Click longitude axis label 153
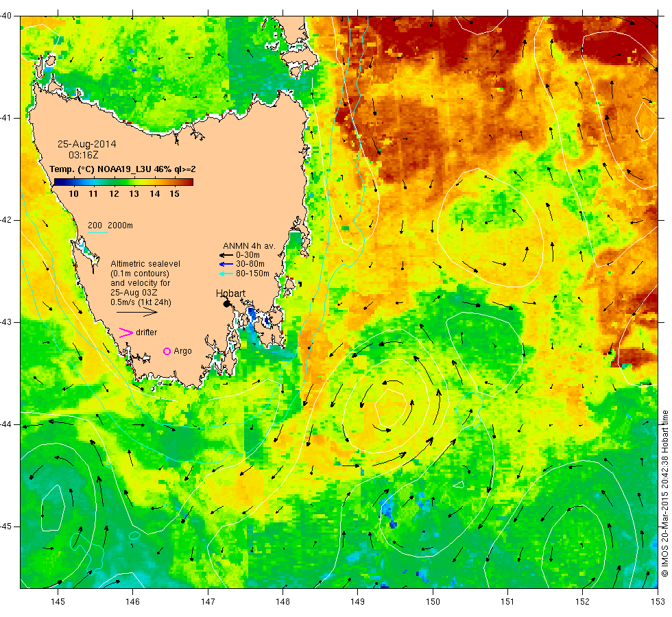This screenshot has height=617, width=672. [658, 602]
